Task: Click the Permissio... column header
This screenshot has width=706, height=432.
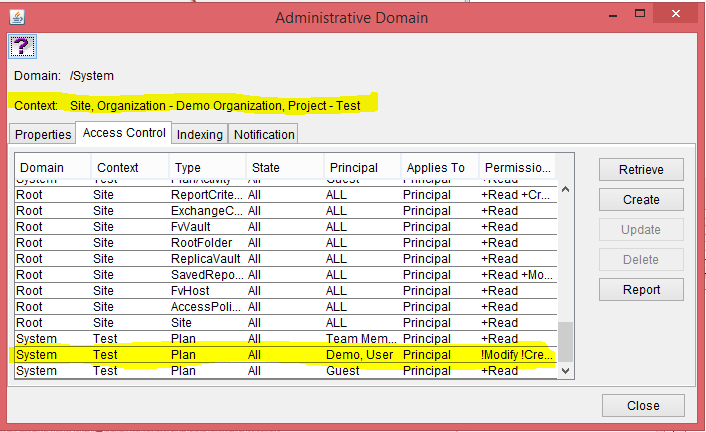Action: [517, 168]
